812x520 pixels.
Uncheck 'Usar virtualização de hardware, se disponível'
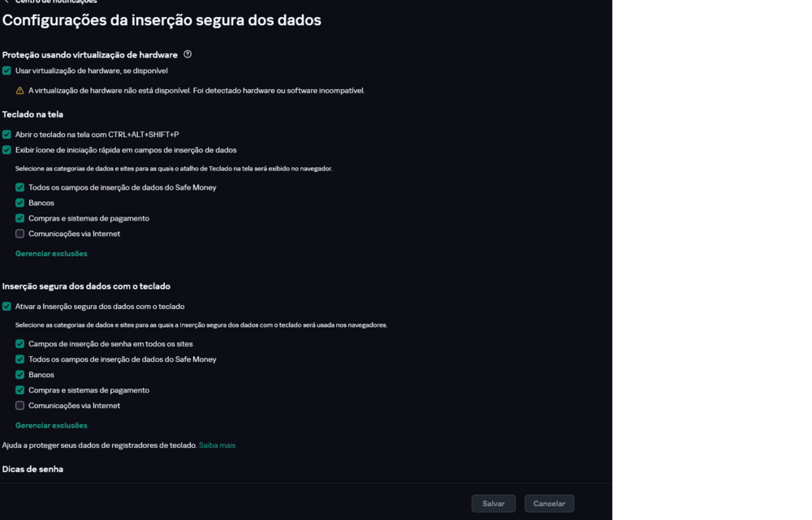[x=6, y=71]
